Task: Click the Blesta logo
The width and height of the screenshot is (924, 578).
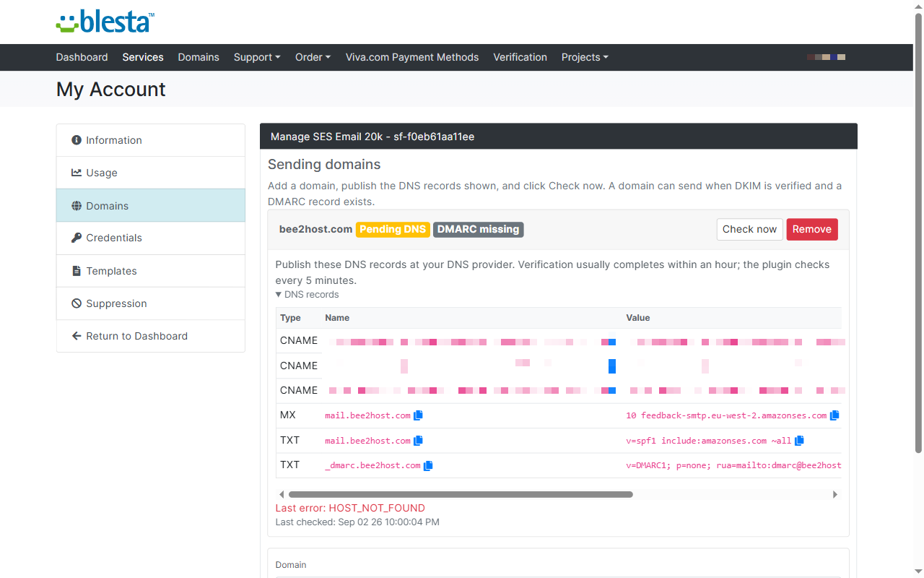Action: pyautogui.click(x=105, y=22)
